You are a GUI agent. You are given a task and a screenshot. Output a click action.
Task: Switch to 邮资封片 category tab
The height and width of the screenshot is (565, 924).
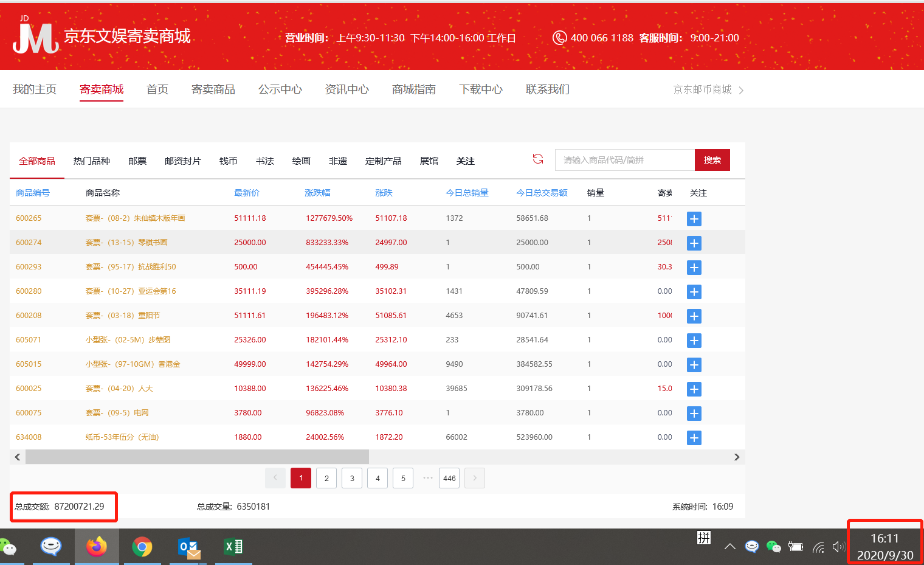183,161
